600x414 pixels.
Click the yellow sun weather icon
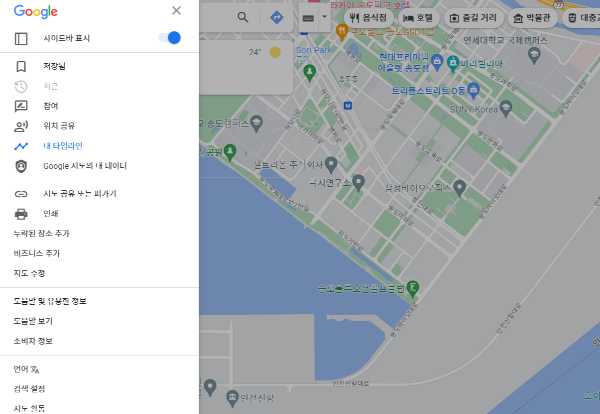coord(275,52)
